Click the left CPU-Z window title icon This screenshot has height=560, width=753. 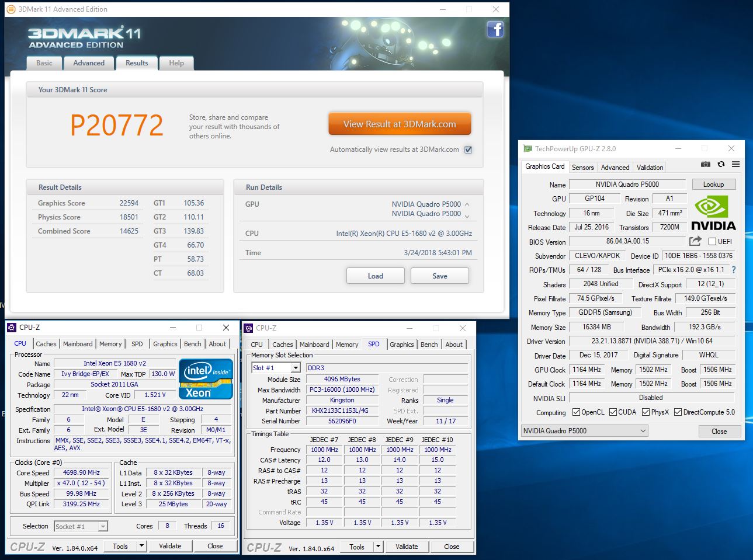[12, 328]
